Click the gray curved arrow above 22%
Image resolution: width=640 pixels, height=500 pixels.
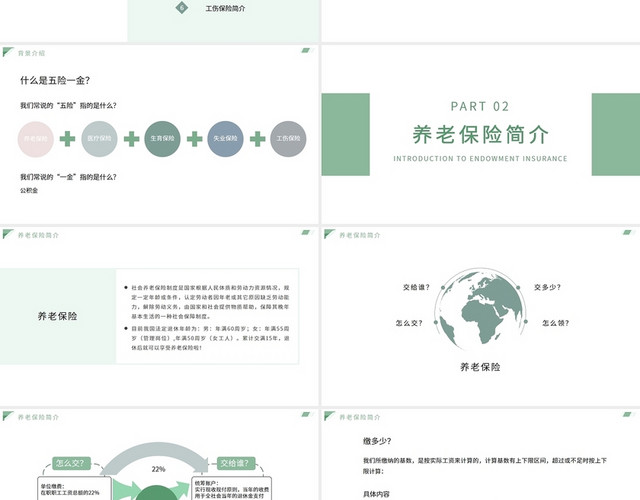pyautogui.click(x=155, y=457)
